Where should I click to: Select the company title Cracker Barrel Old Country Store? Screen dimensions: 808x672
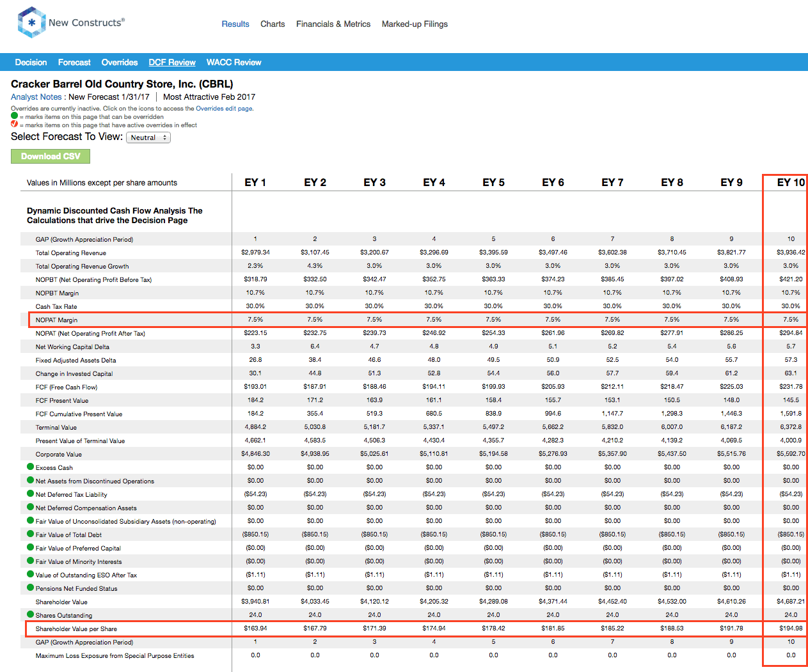122,84
